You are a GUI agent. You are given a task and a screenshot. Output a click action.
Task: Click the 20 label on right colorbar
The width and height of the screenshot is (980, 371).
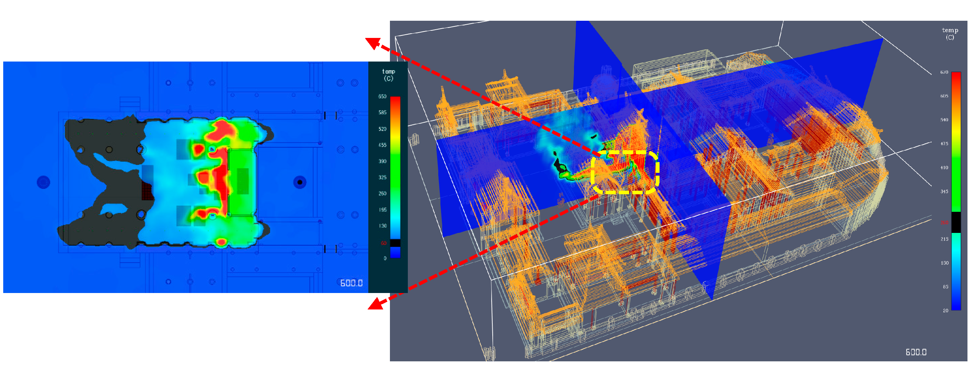(x=945, y=311)
